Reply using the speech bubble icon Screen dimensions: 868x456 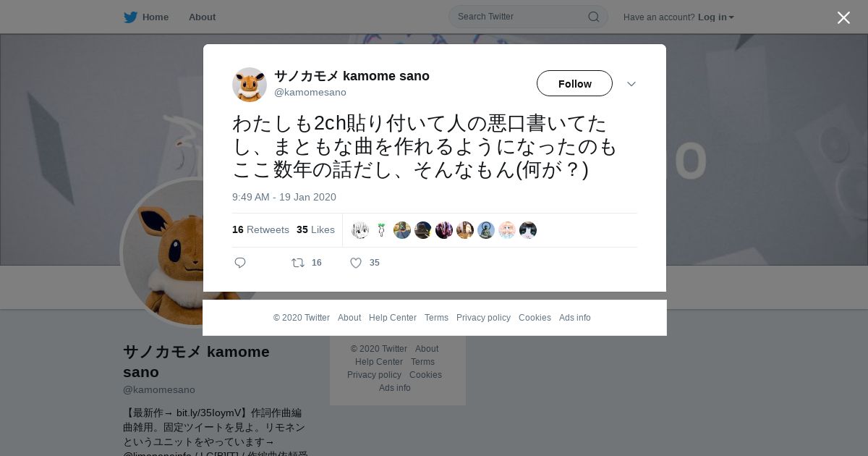(240, 263)
